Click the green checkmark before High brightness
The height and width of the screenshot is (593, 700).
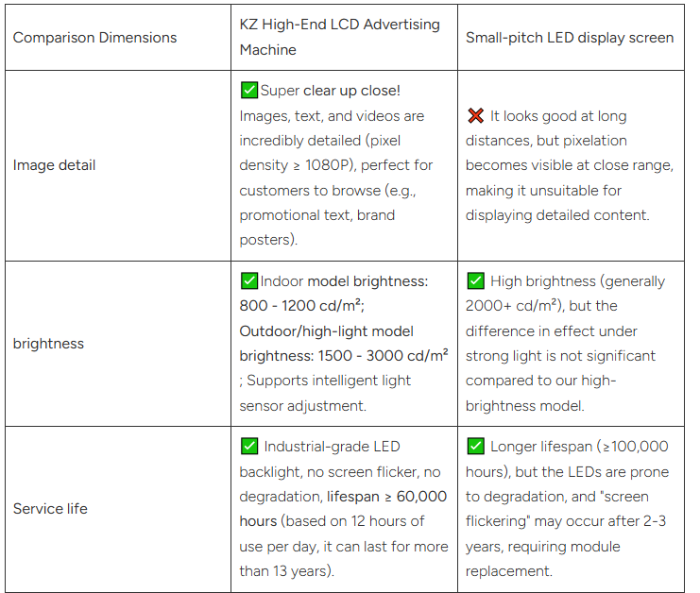[x=475, y=281]
